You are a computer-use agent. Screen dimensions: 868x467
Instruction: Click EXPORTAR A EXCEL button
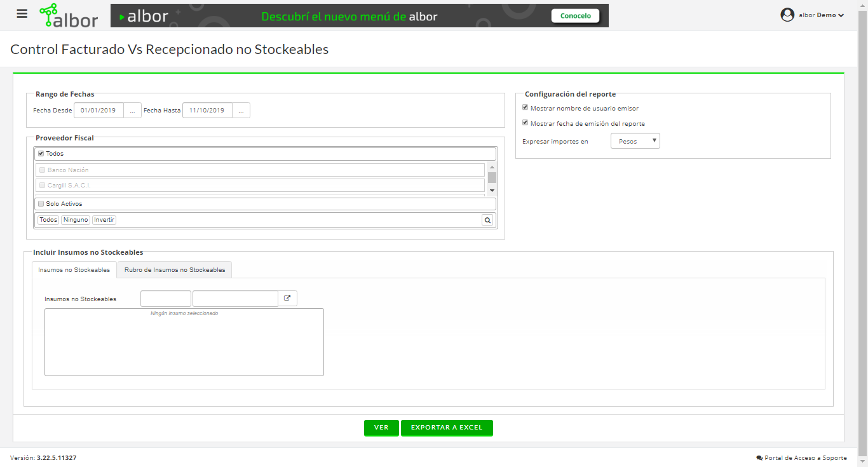tap(447, 428)
